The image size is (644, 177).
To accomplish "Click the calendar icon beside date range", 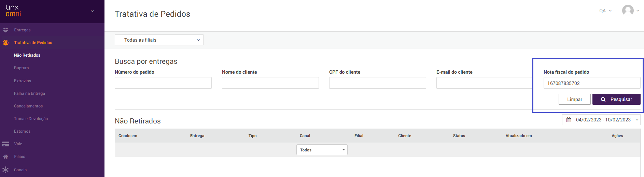I will (x=569, y=120).
